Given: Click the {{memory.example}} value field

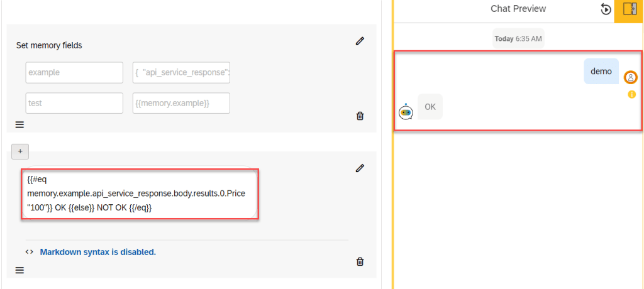Looking at the screenshot, I should click(x=181, y=103).
